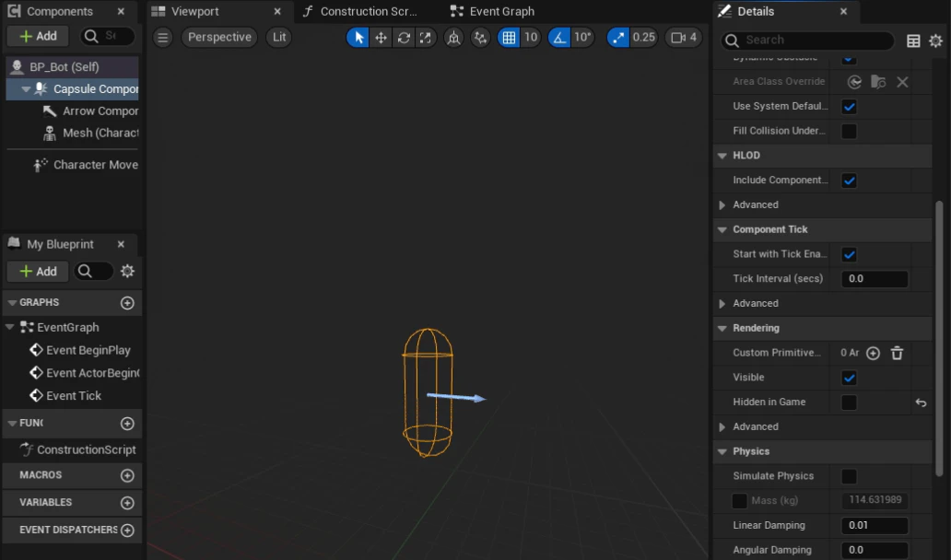Screen dimensions: 951x560
Task: Switch to the scale gizmo tool
Action: (x=426, y=38)
